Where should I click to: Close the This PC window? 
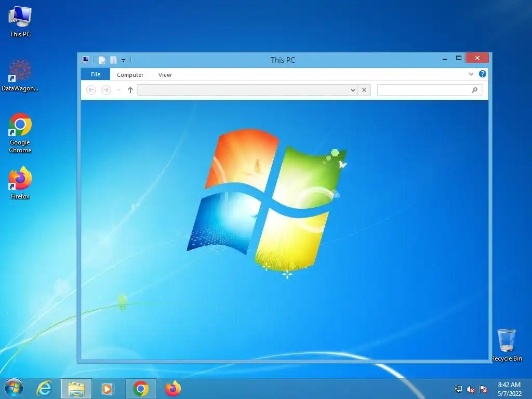coord(477,58)
